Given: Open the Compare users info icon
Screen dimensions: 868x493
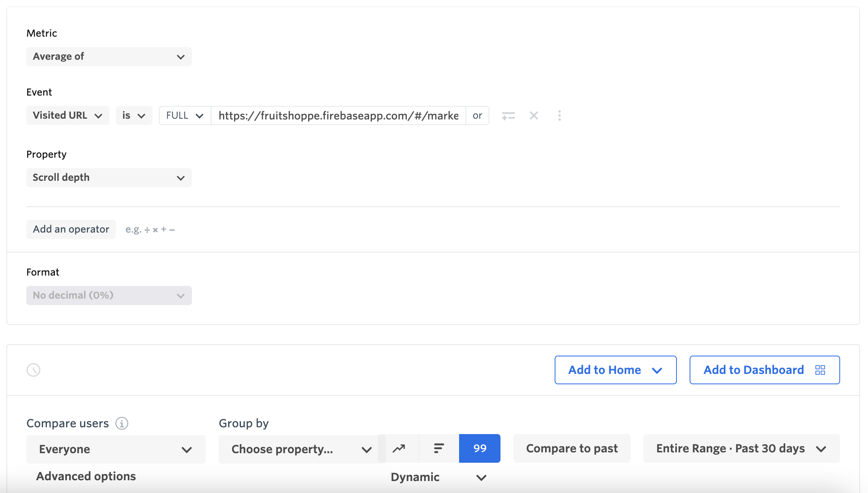Looking at the screenshot, I should click(x=122, y=423).
